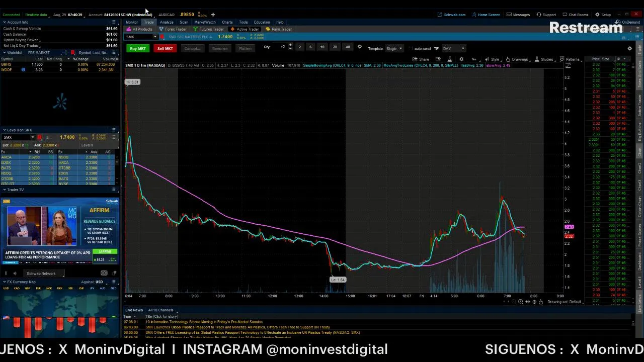644x362 pixels.
Task: Open the MarketWatch tab
Action: coord(205,22)
